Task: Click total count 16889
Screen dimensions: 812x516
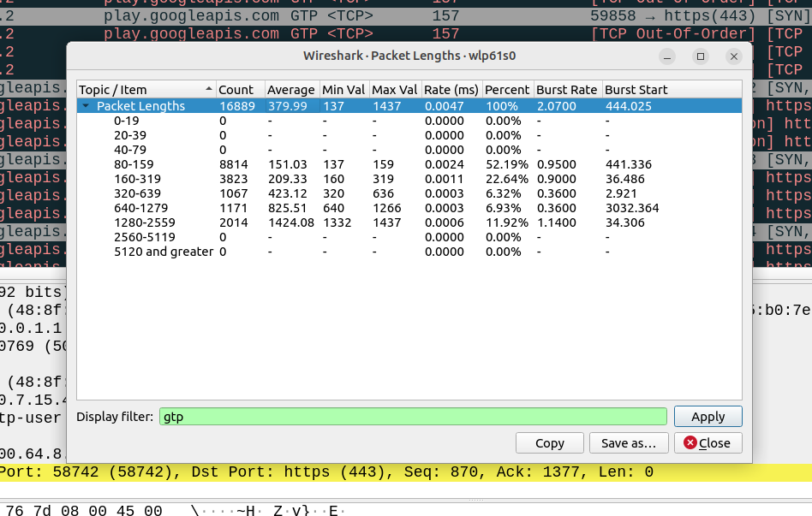Action: tap(237, 106)
